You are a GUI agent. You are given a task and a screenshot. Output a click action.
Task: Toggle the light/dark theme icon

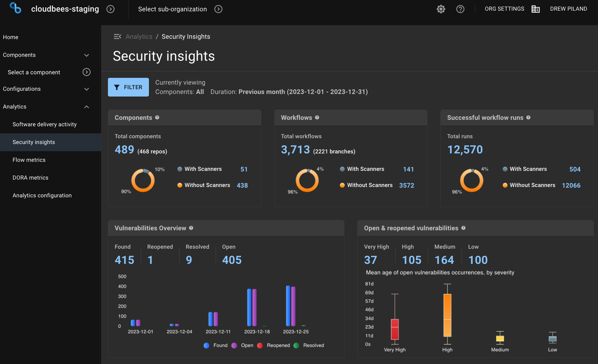coord(441,9)
